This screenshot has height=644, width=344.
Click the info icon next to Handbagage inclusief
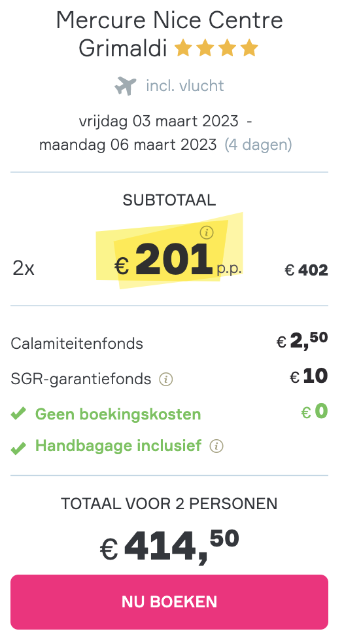coord(216,446)
